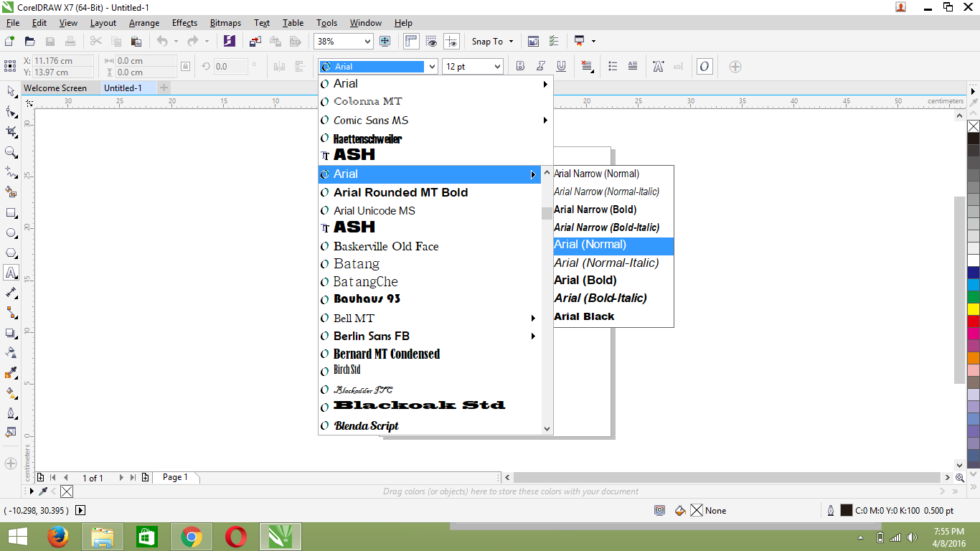The image size is (980, 551).
Task: Select the Rectangle tool
Action: coord(11,213)
